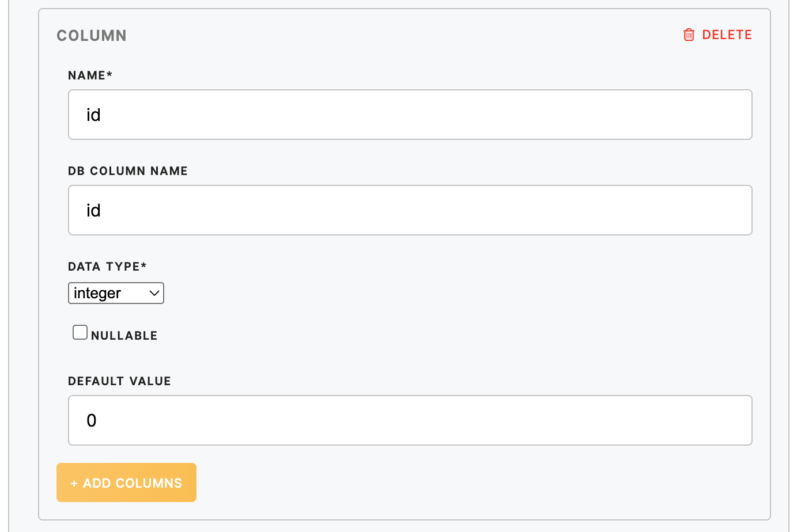Click the DELETE column link text

click(x=727, y=35)
